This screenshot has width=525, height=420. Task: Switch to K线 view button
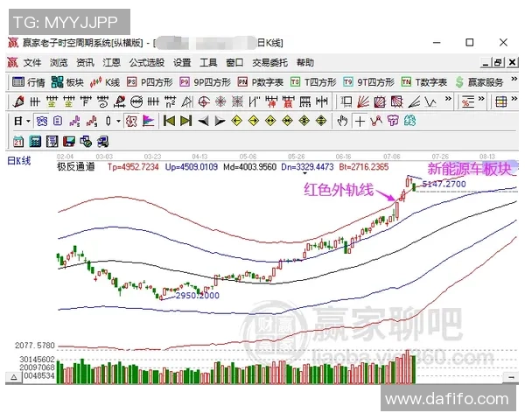pos(105,82)
